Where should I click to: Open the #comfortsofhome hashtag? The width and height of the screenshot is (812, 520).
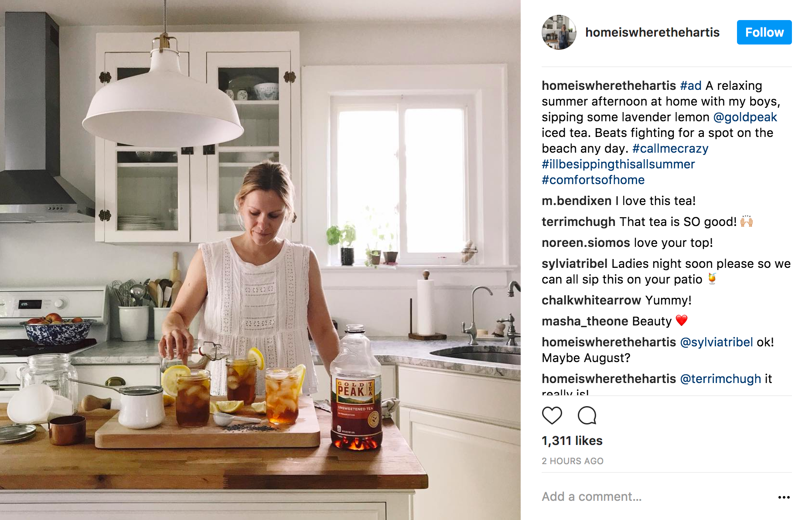(593, 180)
